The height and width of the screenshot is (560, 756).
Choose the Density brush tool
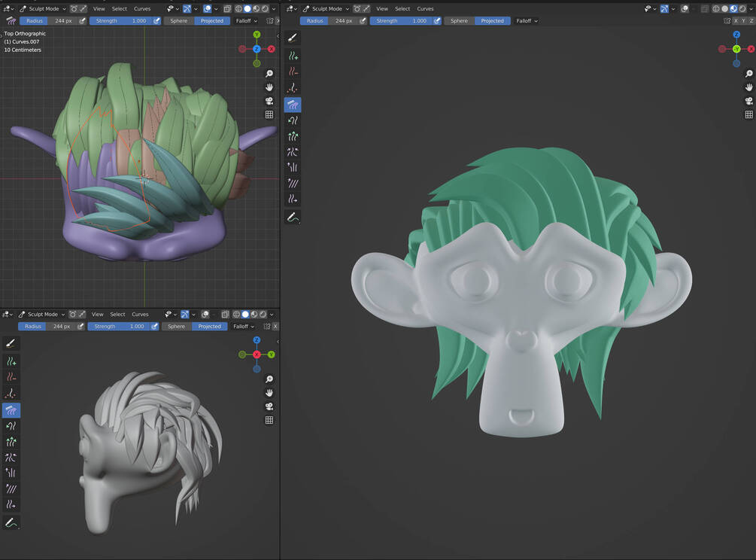point(292,88)
